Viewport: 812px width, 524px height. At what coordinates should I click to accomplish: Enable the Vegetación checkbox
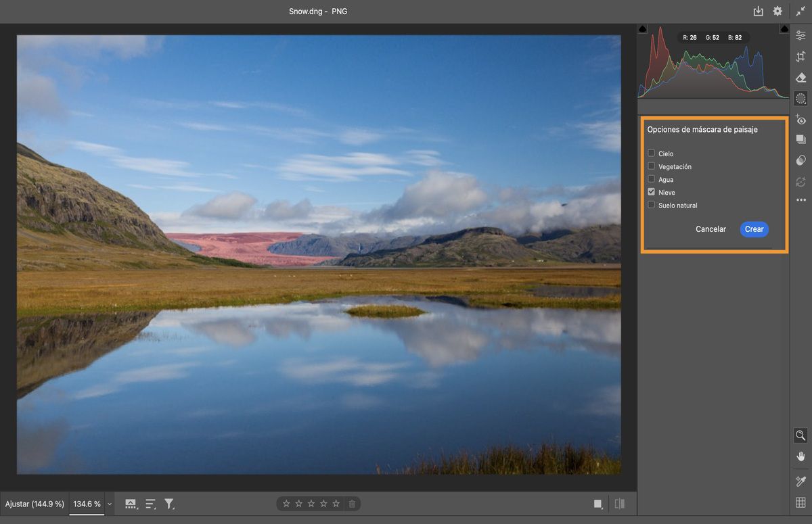(651, 166)
